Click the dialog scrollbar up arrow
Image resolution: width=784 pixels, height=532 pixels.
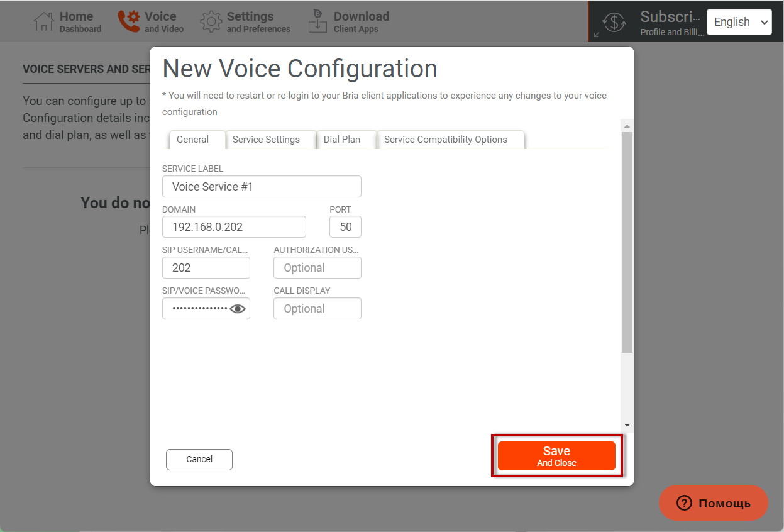pos(627,126)
